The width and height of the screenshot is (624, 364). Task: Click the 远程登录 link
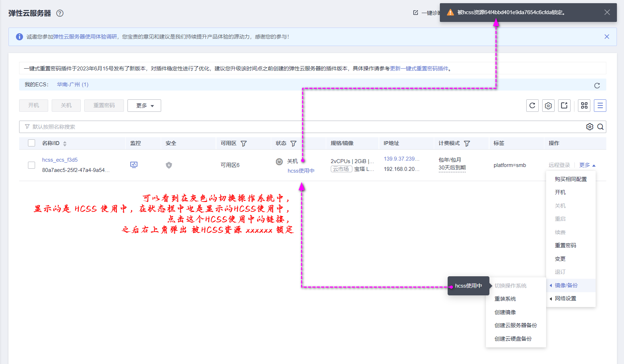(560, 165)
